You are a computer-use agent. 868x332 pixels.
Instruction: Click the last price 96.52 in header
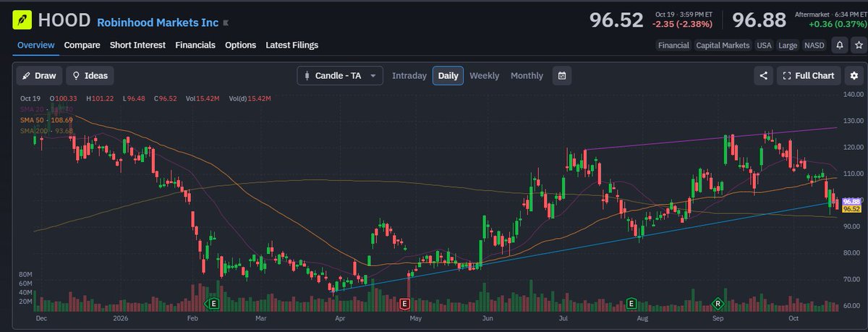(x=616, y=20)
